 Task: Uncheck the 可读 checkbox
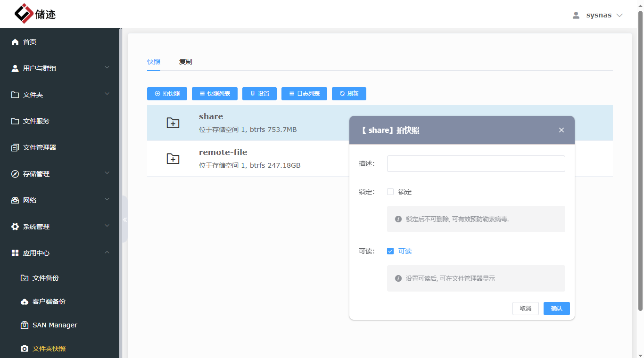390,251
